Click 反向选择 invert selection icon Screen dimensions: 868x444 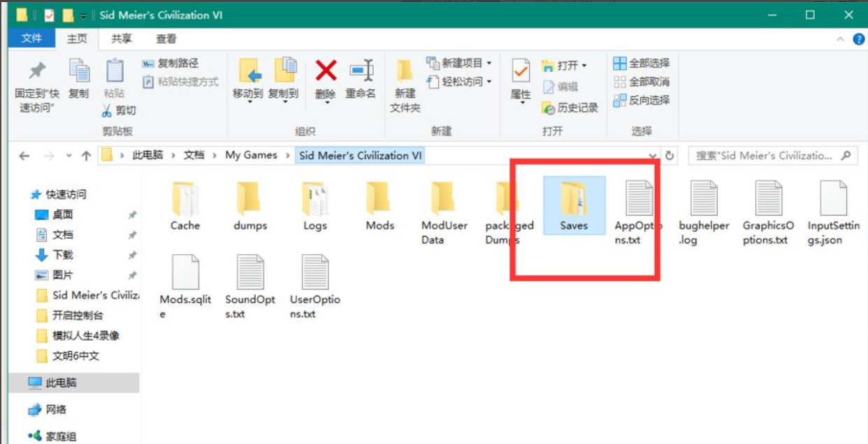pyautogui.click(x=620, y=101)
